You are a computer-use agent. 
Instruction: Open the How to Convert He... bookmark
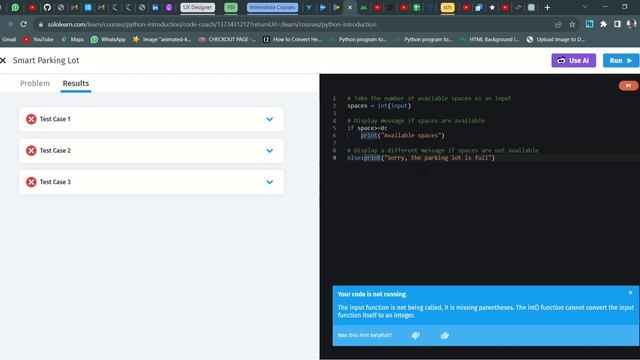point(293,39)
